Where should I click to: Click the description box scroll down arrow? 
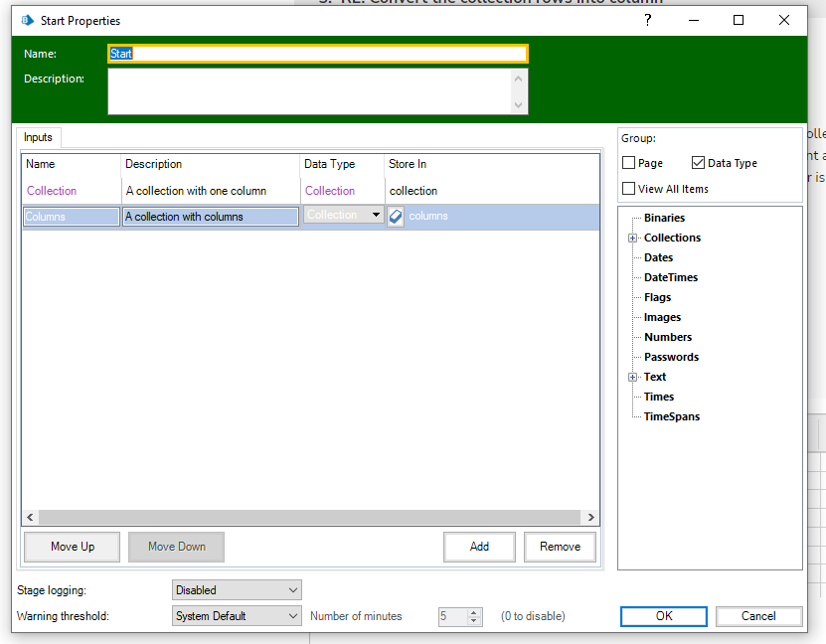pos(518,104)
